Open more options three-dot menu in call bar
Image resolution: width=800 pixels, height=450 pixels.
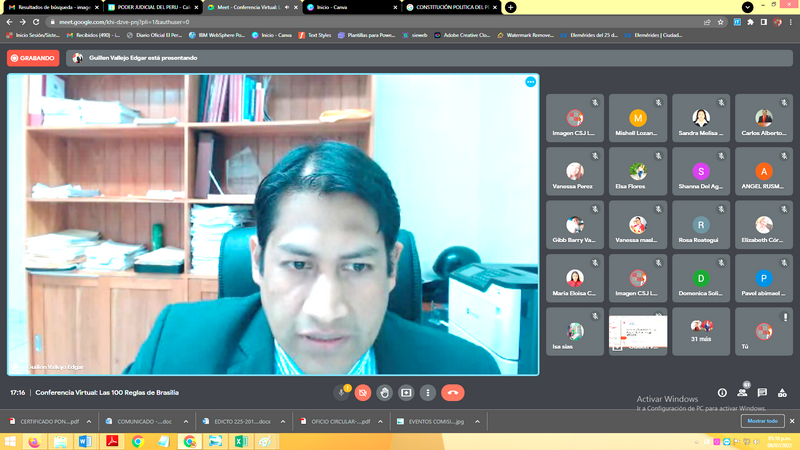(x=428, y=393)
